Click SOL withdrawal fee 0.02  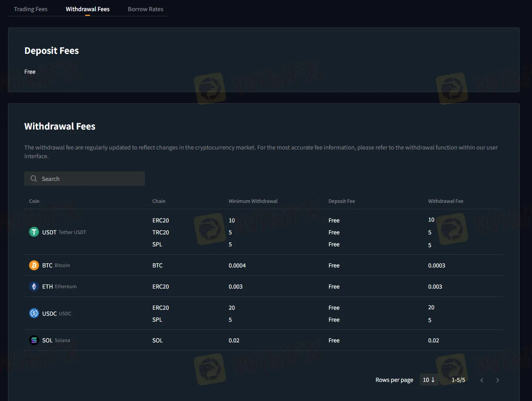433,340
